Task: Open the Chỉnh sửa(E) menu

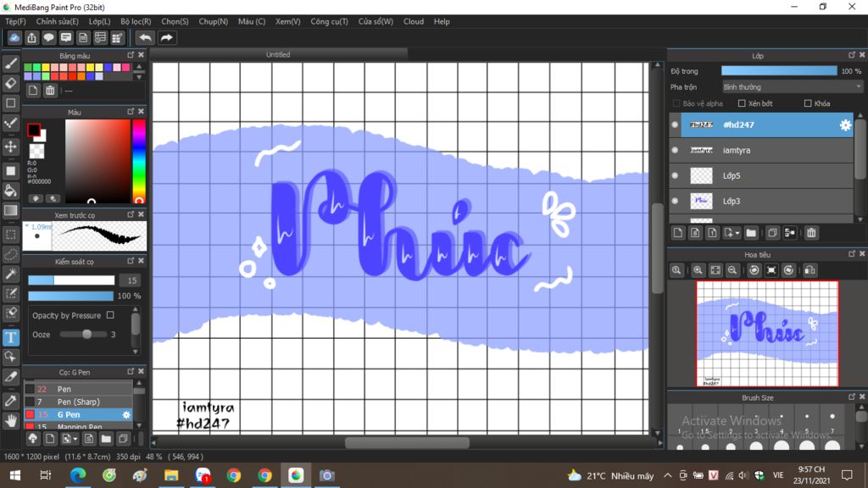Action: [x=57, y=21]
